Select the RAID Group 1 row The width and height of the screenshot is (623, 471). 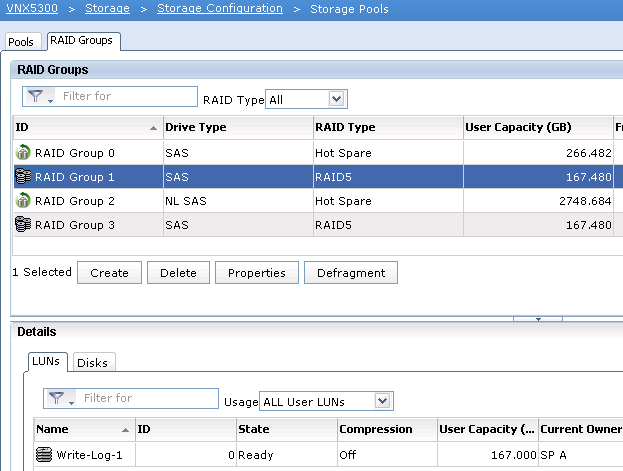318,176
